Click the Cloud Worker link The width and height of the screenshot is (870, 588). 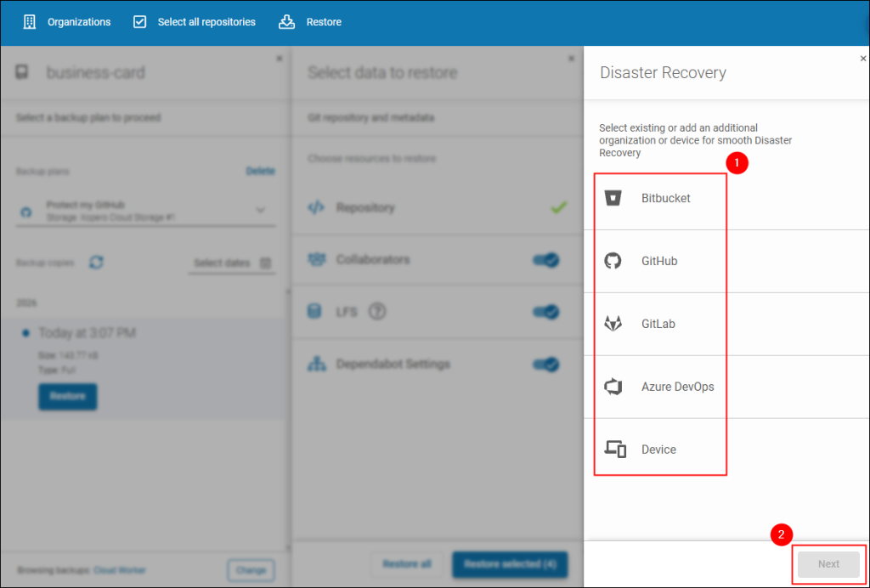pos(120,570)
